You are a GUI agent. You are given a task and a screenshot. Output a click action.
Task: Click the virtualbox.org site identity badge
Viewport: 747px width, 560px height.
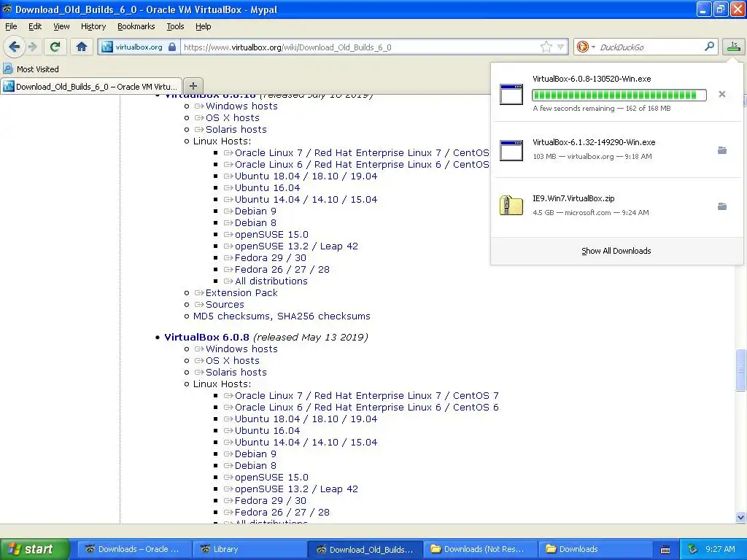pyautogui.click(x=139, y=47)
